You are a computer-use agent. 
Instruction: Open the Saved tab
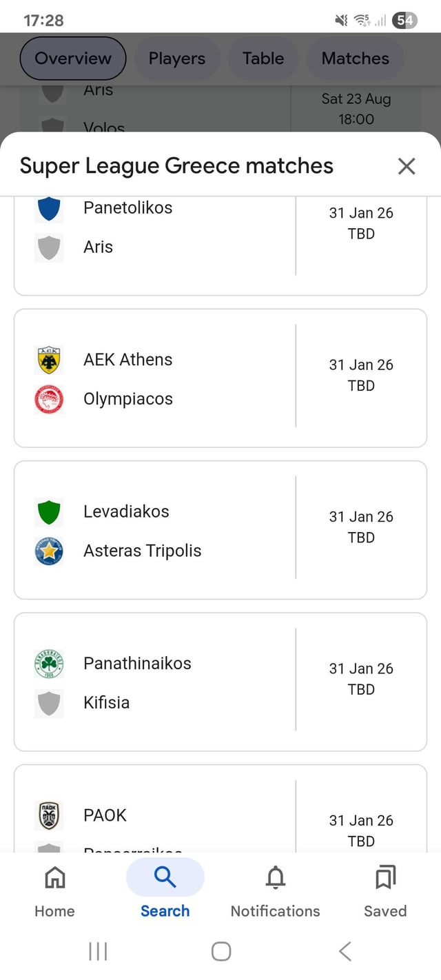tap(384, 889)
